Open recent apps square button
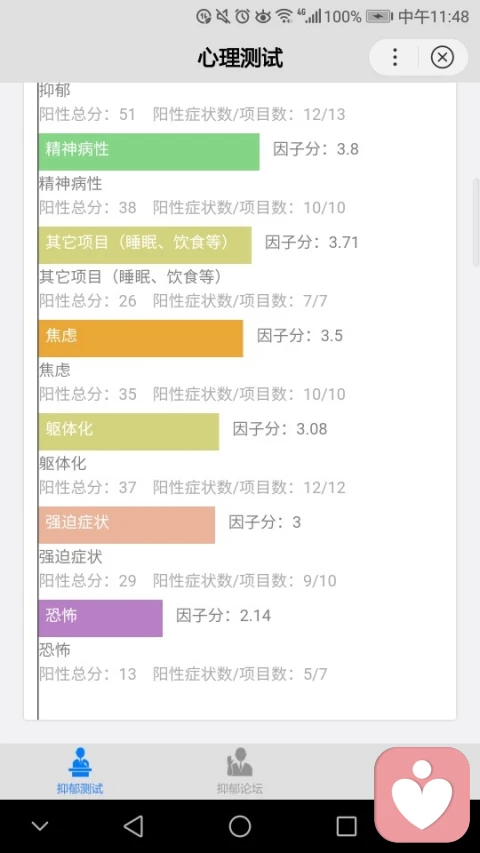Viewport: 480px width, 853px height. point(347,826)
